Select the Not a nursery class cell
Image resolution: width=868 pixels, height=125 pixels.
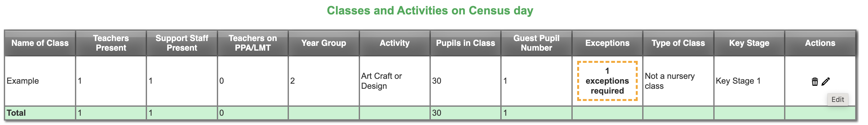(x=678, y=81)
